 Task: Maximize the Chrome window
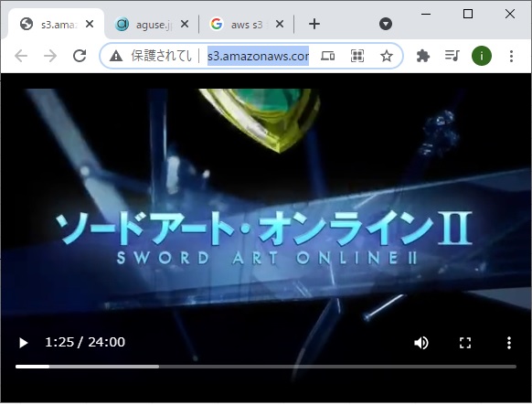coord(468,14)
